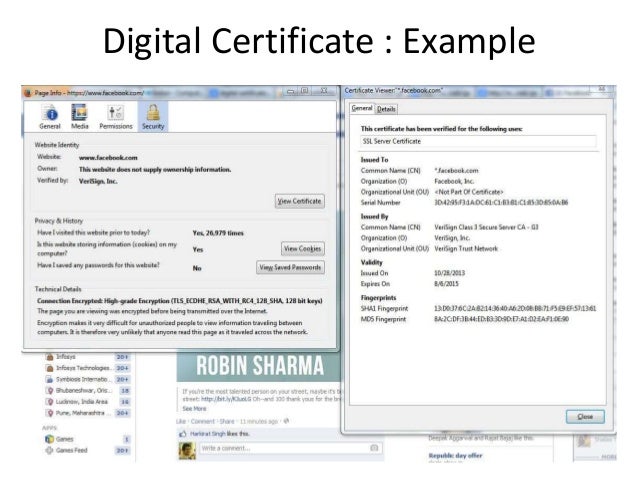Minimize the Page Info window
The image size is (638, 479).
[x=290, y=91]
